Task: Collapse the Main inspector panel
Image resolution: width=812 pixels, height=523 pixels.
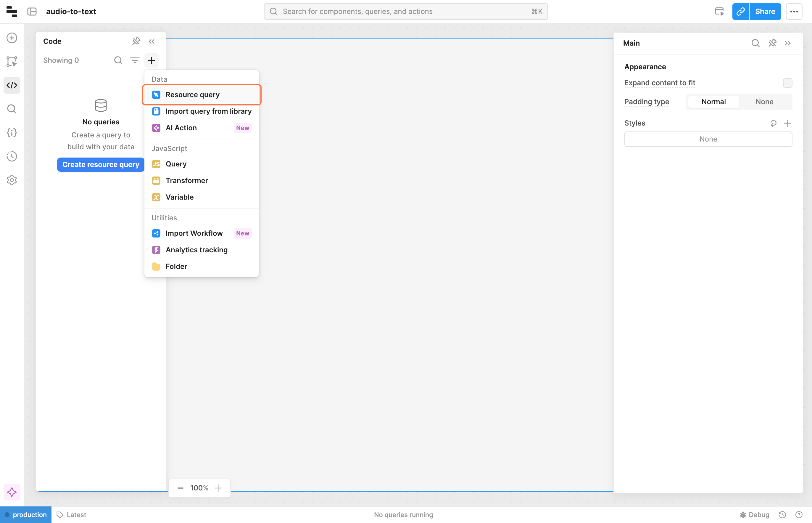Action: (x=787, y=43)
